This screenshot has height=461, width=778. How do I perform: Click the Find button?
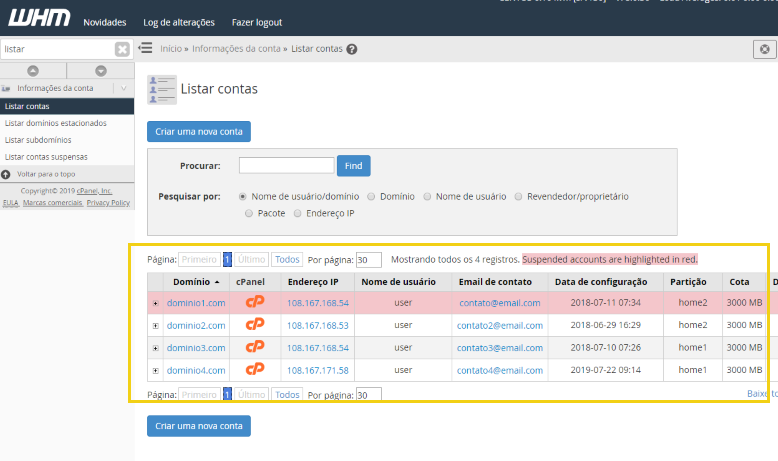354,166
